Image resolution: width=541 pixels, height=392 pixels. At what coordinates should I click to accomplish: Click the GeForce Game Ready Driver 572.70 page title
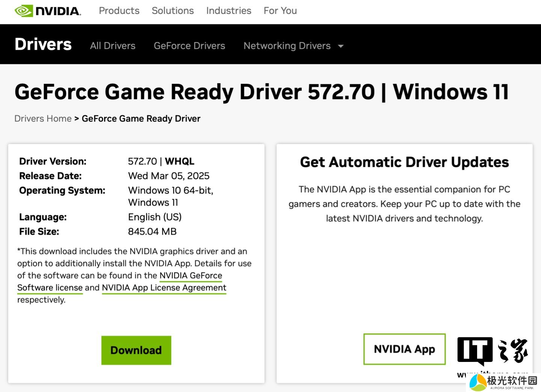(261, 92)
